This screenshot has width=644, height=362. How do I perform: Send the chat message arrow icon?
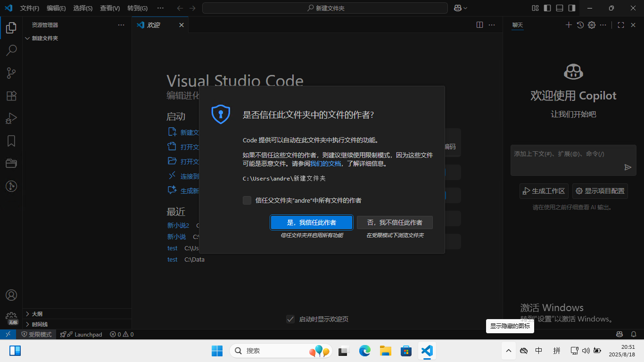[627, 167]
